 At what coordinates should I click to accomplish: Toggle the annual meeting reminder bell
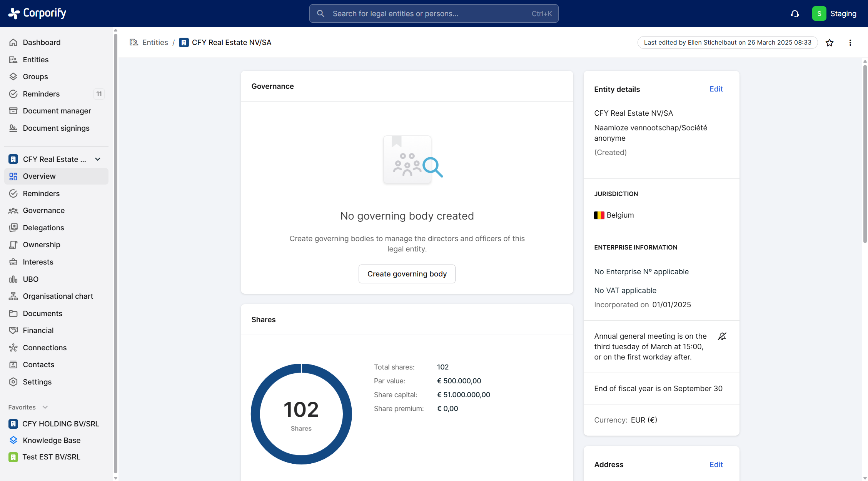[722, 336]
